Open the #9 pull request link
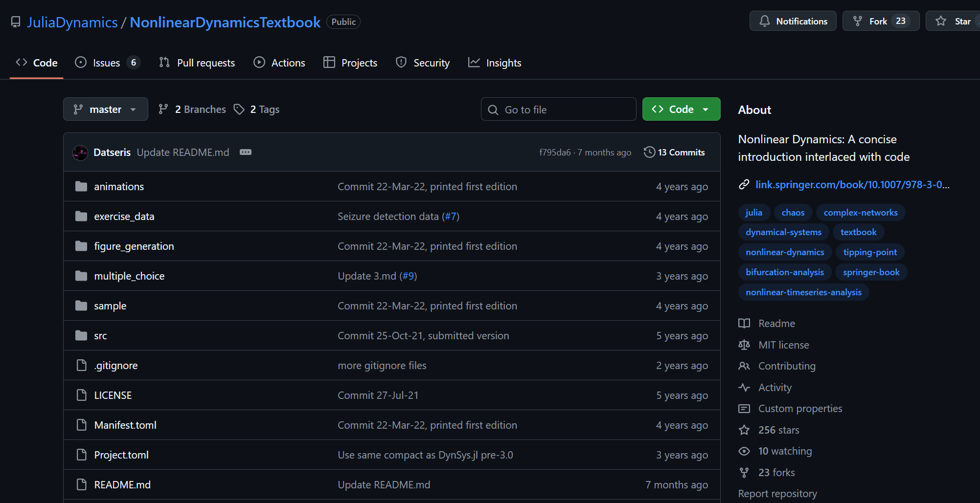980x503 pixels. pyautogui.click(x=409, y=276)
